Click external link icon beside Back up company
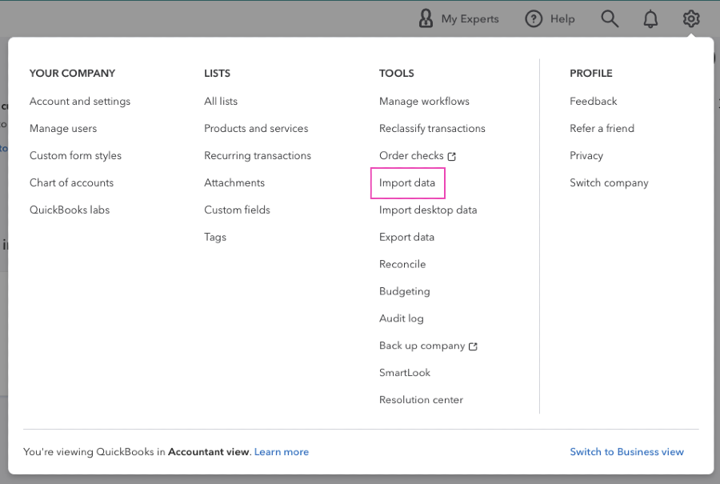 [x=473, y=347]
